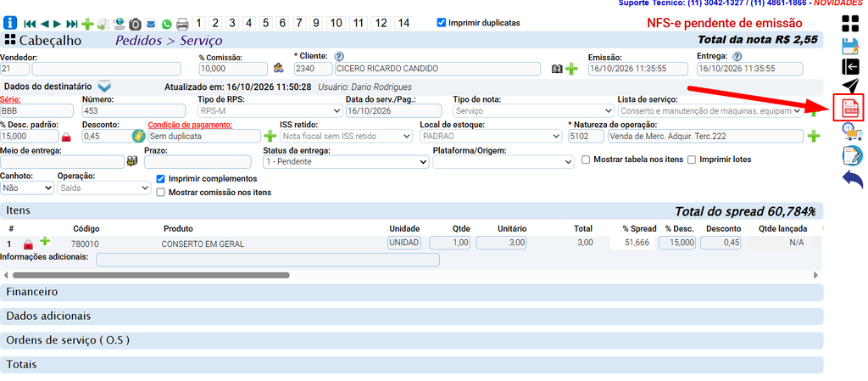Image resolution: width=868 pixels, height=381 pixels.
Task: Enable Mostrar comissão nos itens checkbox
Action: [160, 193]
